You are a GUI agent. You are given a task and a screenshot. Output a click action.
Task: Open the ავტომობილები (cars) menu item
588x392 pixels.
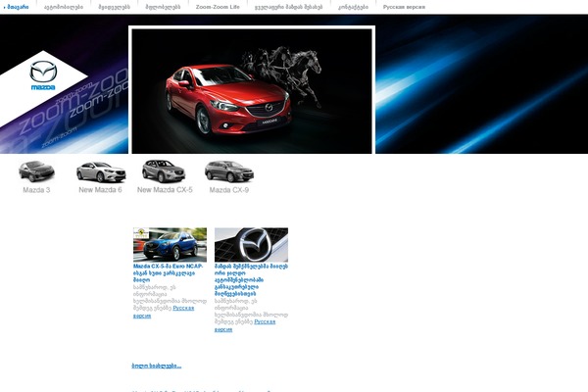click(64, 7)
